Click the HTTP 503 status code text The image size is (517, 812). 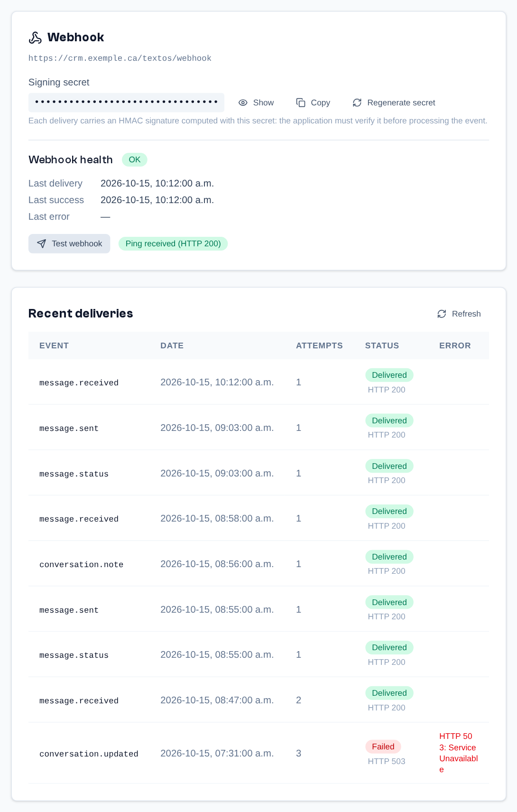click(x=387, y=761)
